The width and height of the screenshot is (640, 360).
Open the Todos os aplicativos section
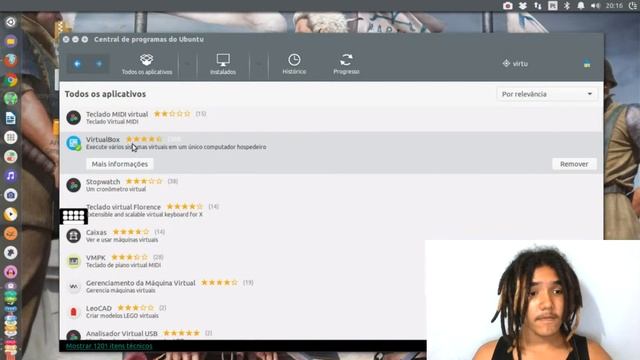[x=147, y=64]
